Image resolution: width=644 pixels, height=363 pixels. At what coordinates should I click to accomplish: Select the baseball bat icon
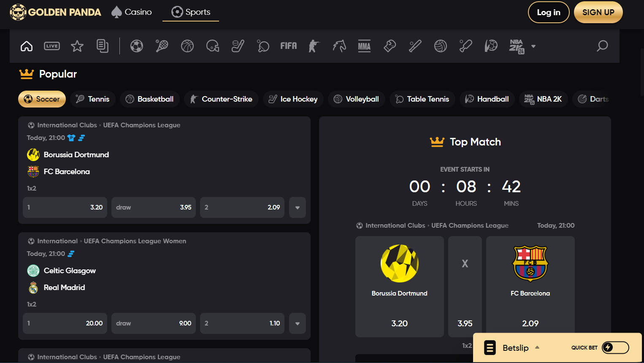415,46
